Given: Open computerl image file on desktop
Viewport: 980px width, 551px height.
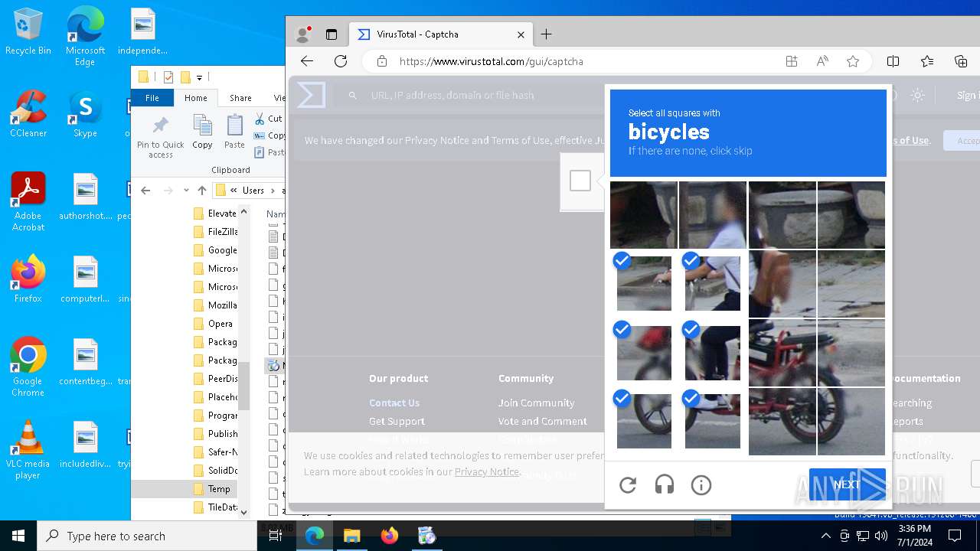Looking at the screenshot, I should 85,279.
